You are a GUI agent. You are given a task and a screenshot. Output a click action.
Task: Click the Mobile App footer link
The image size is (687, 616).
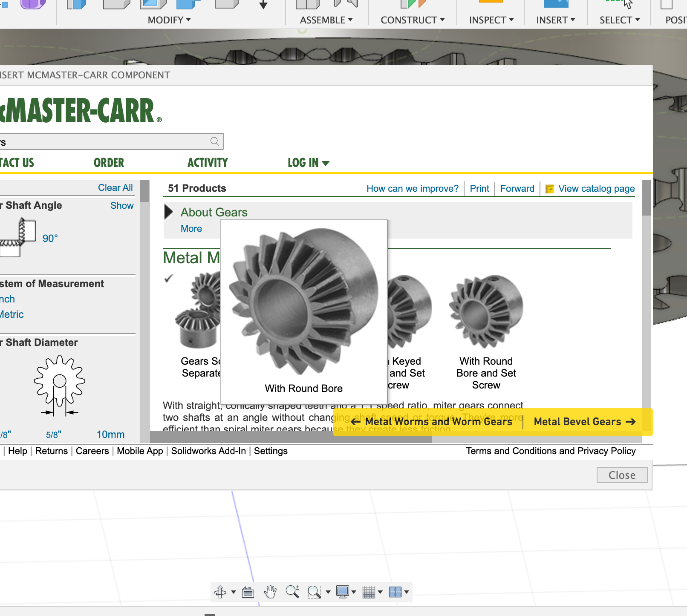(x=140, y=451)
